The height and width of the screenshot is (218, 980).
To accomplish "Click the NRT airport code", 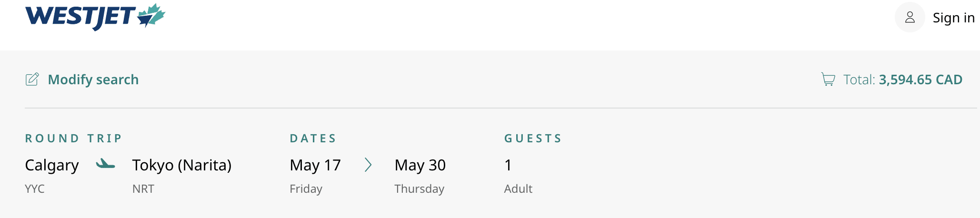I will click(x=143, y=189).
